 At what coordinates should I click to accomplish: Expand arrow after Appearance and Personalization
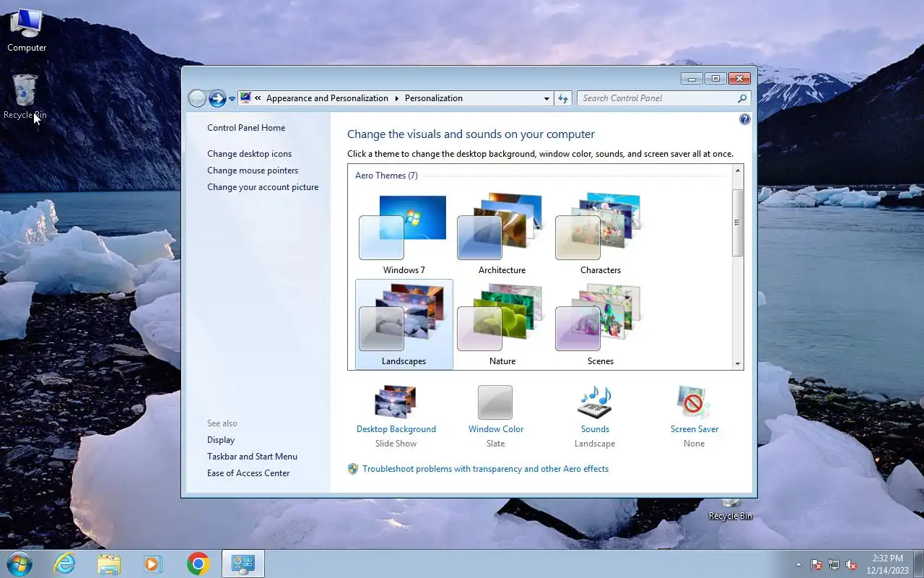coord(396,98)
